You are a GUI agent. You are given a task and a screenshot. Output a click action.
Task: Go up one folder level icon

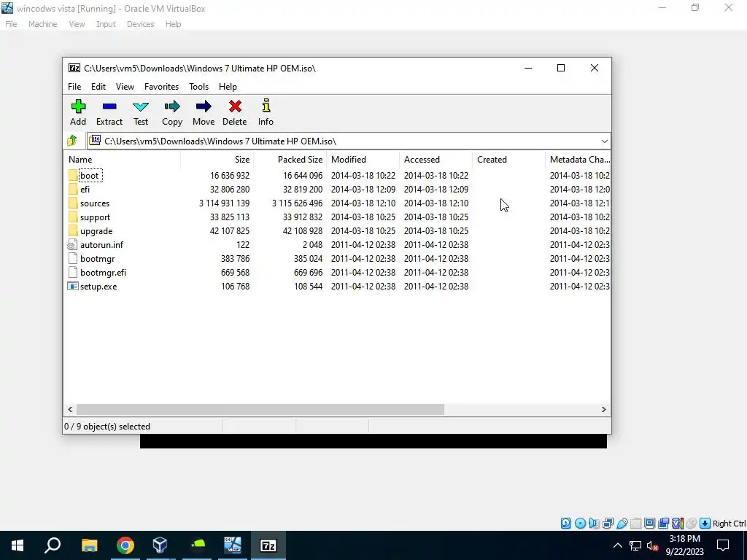pos(72,141)
